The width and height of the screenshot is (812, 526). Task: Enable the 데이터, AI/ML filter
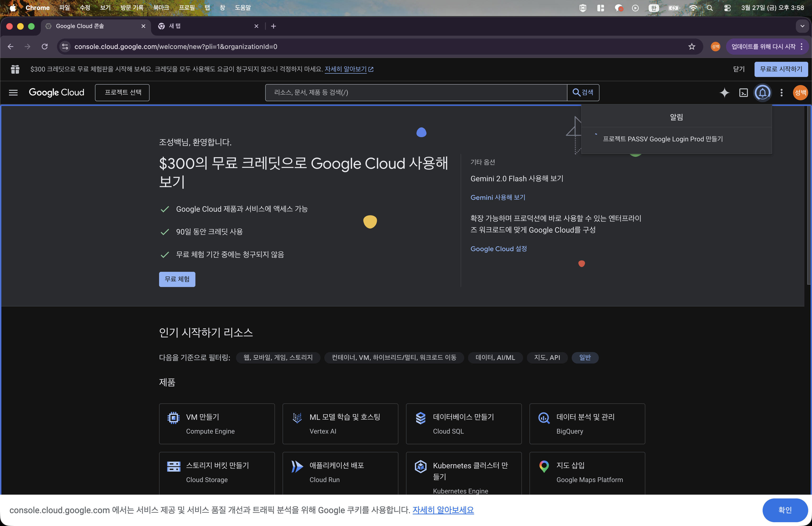click(495, 358)
